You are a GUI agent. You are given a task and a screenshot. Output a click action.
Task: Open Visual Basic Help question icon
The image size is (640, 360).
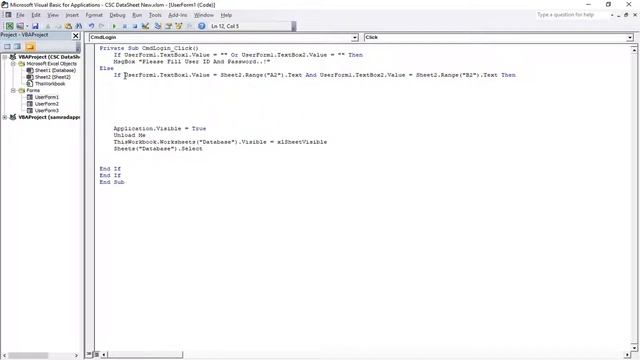pyautogui.click(x=202, y=26)
